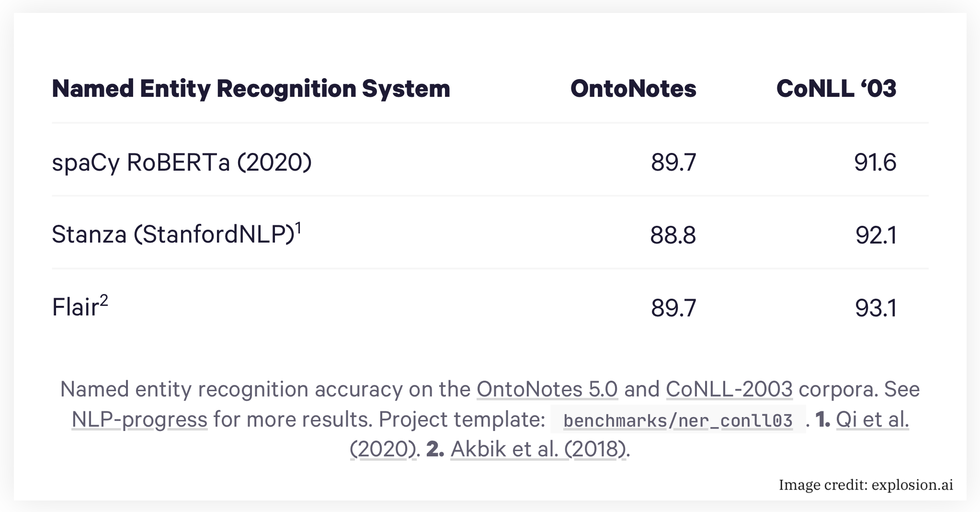The height and width of the screenshot is (512, 980).
Task: Open the Qi et al. (2020) reference
Action: 872,419
